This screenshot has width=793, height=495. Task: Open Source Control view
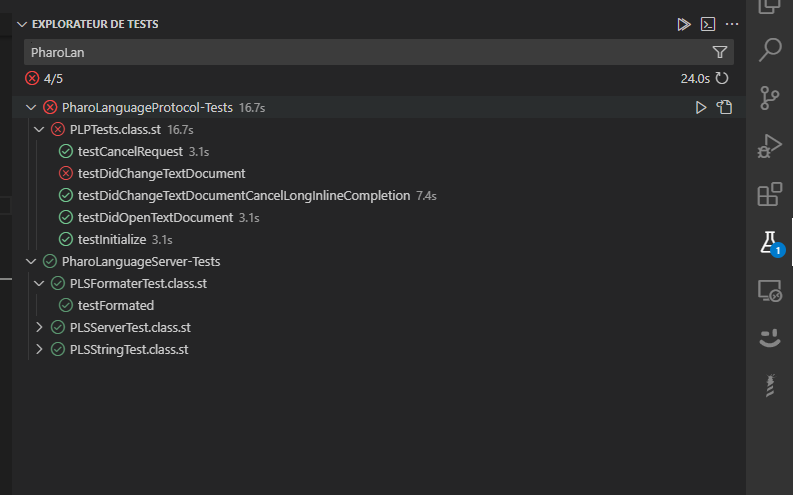770,98
